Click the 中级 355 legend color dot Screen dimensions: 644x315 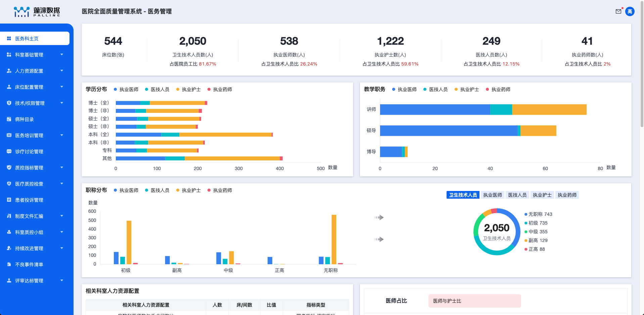[526, 232]
